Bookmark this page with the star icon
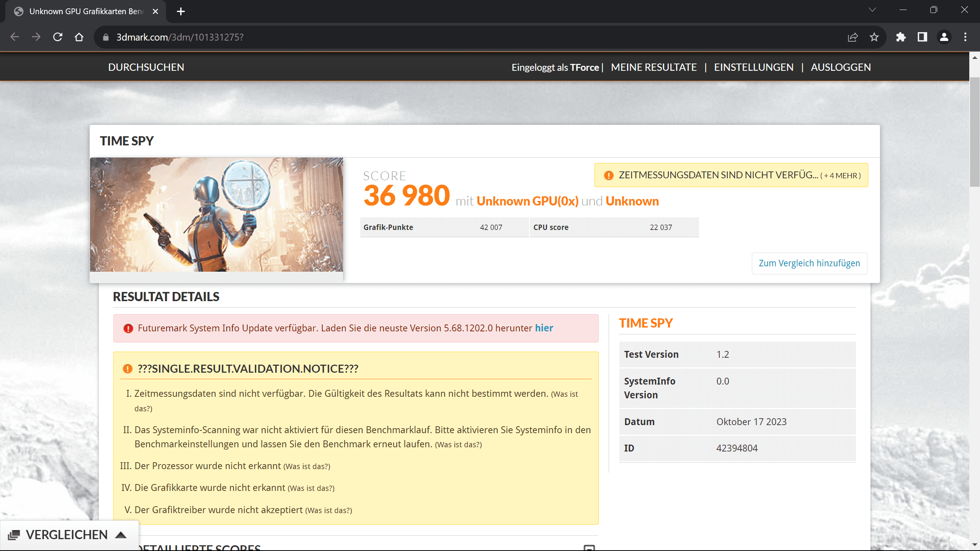Image resolution: width=980 pixels, height=551 pixels. pyautogui.click(x=874, y=37)
